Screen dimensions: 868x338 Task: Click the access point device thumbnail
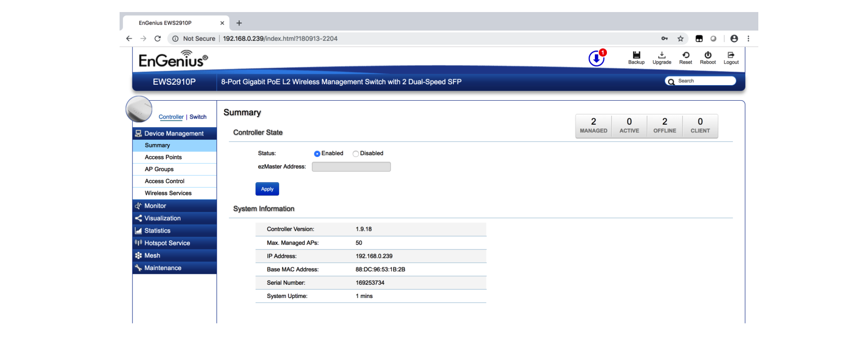coord(139,109)
